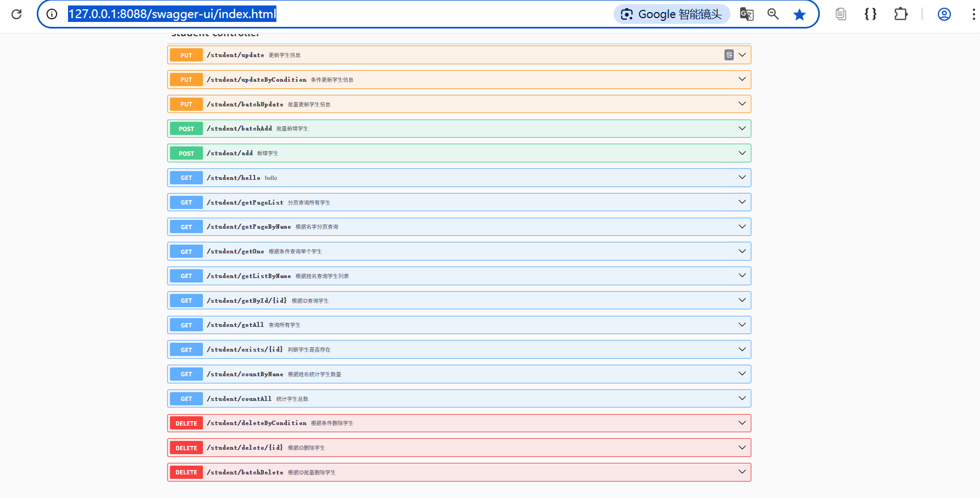This screenshot has width=980, height=498.
Task: Expand the PUT /student/update chevron
Action: [742, 55]
